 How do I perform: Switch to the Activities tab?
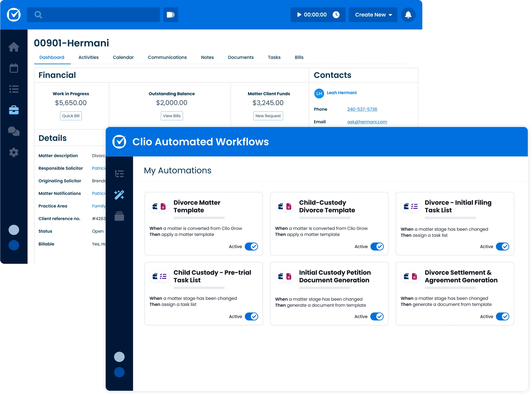click(x=88, y=57)
